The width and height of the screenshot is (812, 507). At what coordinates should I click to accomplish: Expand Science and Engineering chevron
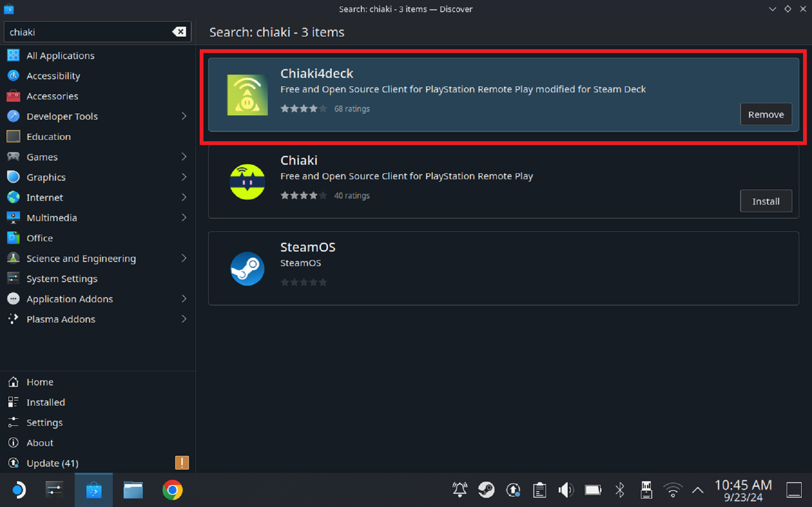(184, 258)
